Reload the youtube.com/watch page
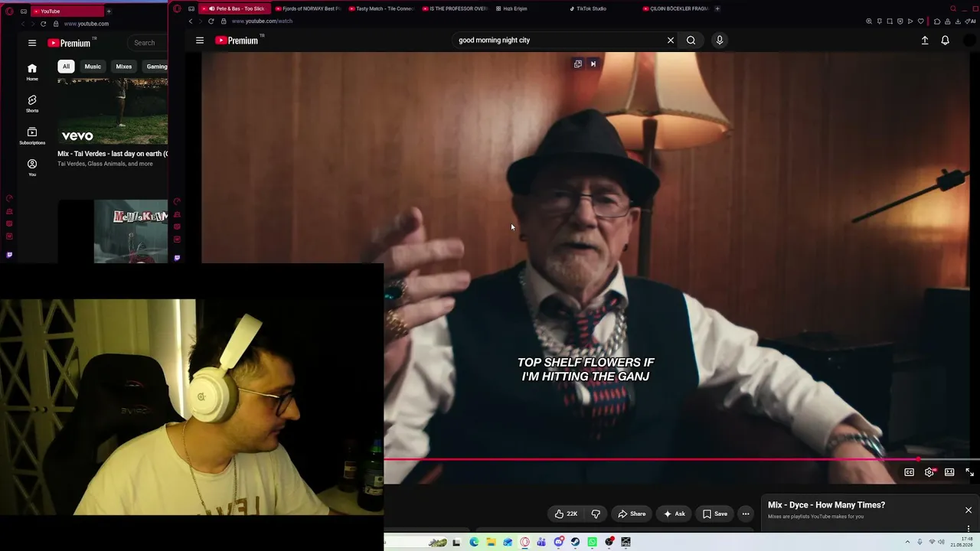Viewport: 980px width, 551px height. click(211, 21)
